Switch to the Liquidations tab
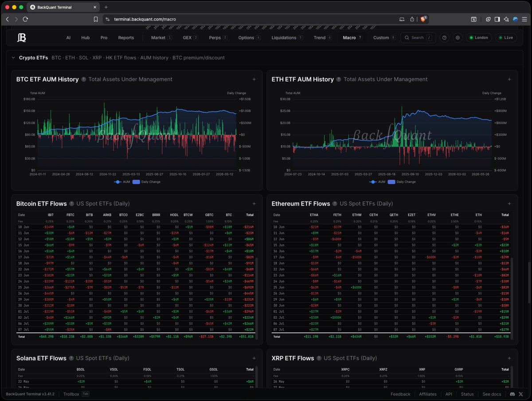Screen dimensions: 532x401 click(287, 38)
